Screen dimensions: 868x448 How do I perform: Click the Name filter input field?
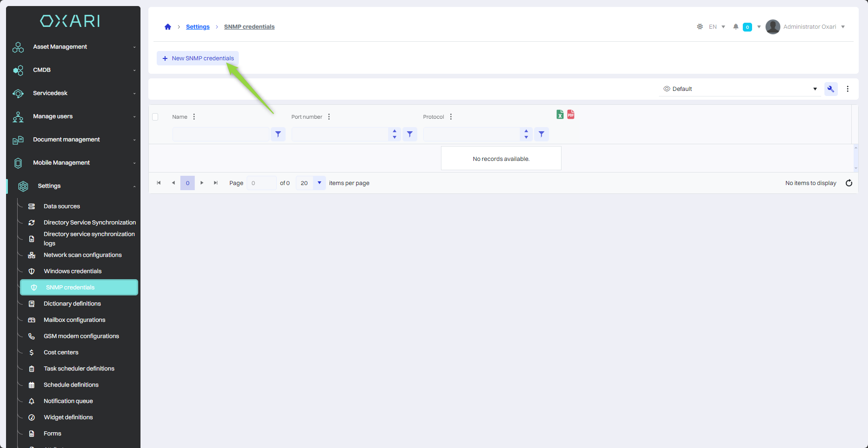(221, 134)
